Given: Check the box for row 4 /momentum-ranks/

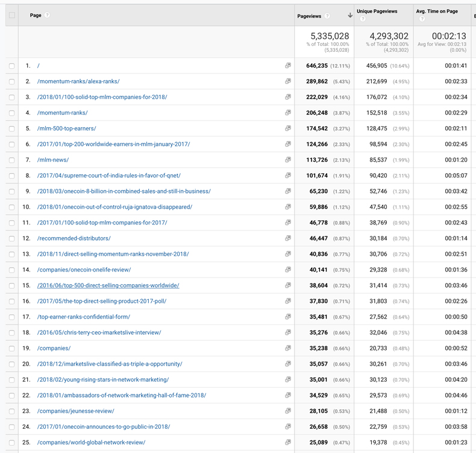Looking at the screenshot, I should [x=12, y=113].
